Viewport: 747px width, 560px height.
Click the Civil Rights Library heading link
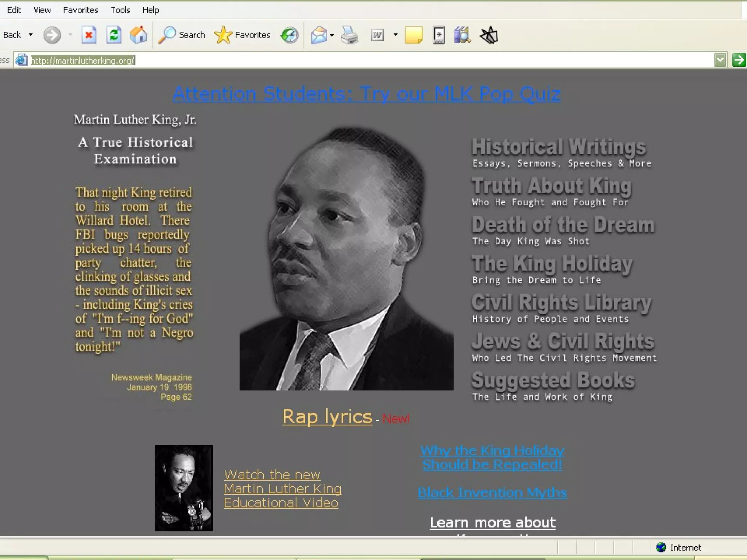pos(561,303)
